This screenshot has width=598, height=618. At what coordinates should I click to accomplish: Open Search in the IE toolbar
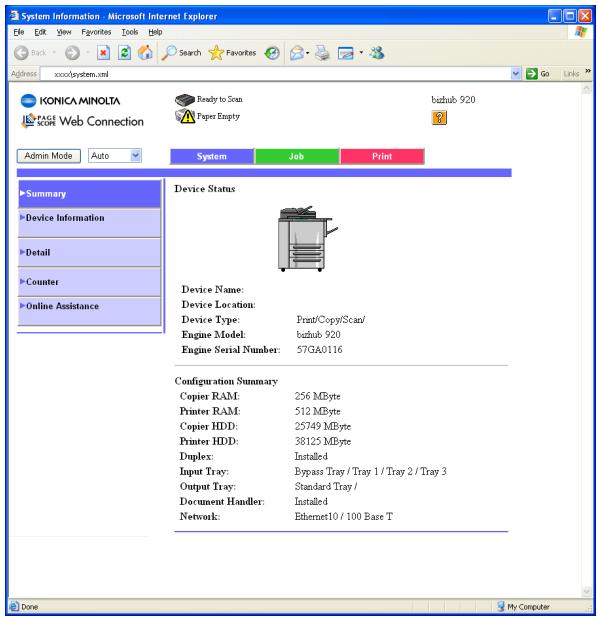[181, 53]
